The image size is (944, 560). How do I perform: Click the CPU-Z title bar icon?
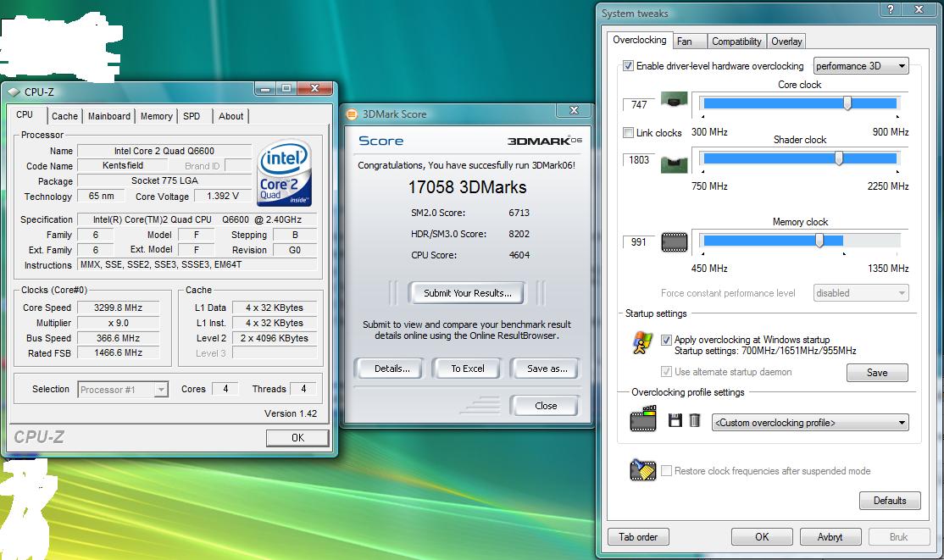(x=14, y=92)
